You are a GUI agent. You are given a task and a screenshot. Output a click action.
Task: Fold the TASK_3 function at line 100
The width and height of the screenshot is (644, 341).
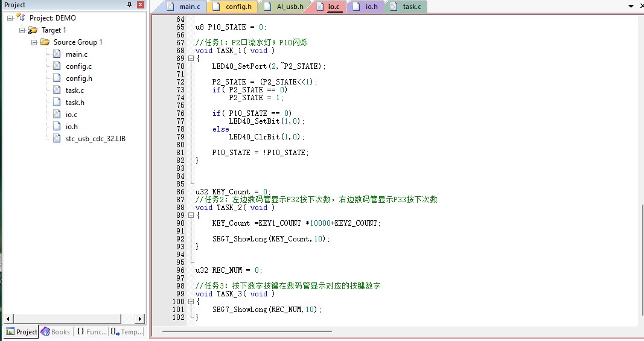pos(191,302)
